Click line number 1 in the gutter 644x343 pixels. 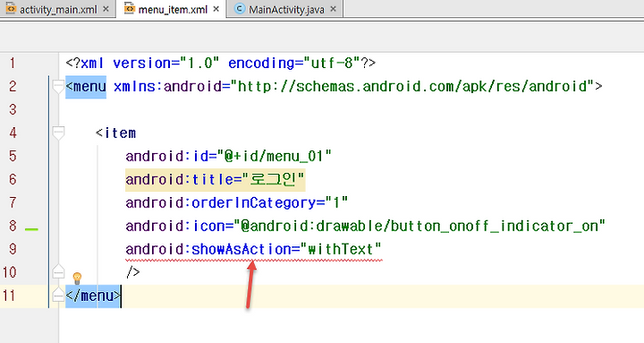tap(13, 64)
